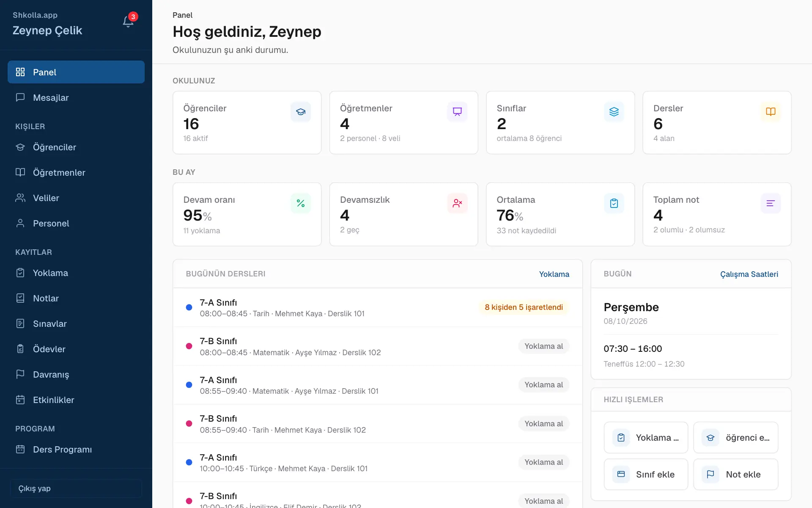
Task: Open Öğretmenler in the sidebar
Action: click(x=76, y=172)
